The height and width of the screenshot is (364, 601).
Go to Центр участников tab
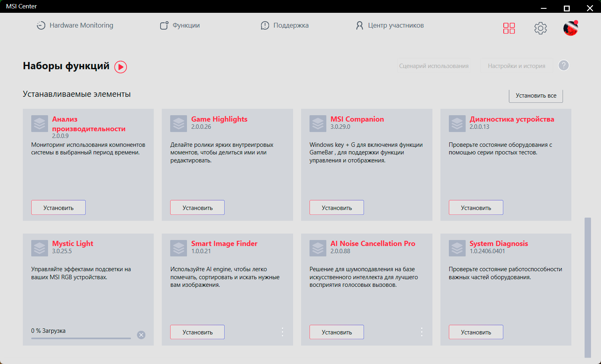coord(390,26)
